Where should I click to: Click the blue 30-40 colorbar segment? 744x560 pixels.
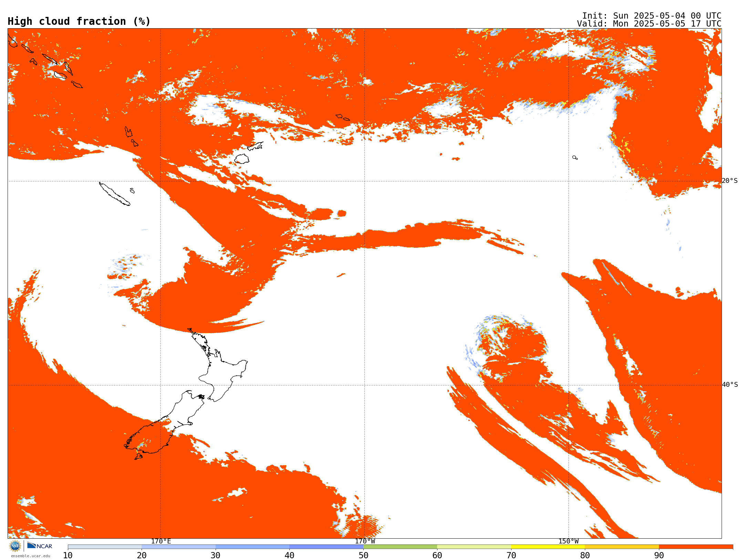click(252, 547)
